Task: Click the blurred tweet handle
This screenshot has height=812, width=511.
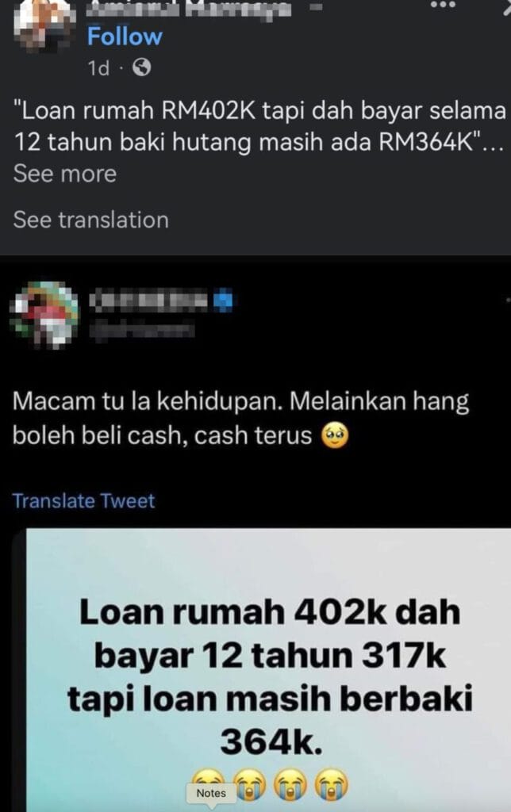Action: coord(143,329)
